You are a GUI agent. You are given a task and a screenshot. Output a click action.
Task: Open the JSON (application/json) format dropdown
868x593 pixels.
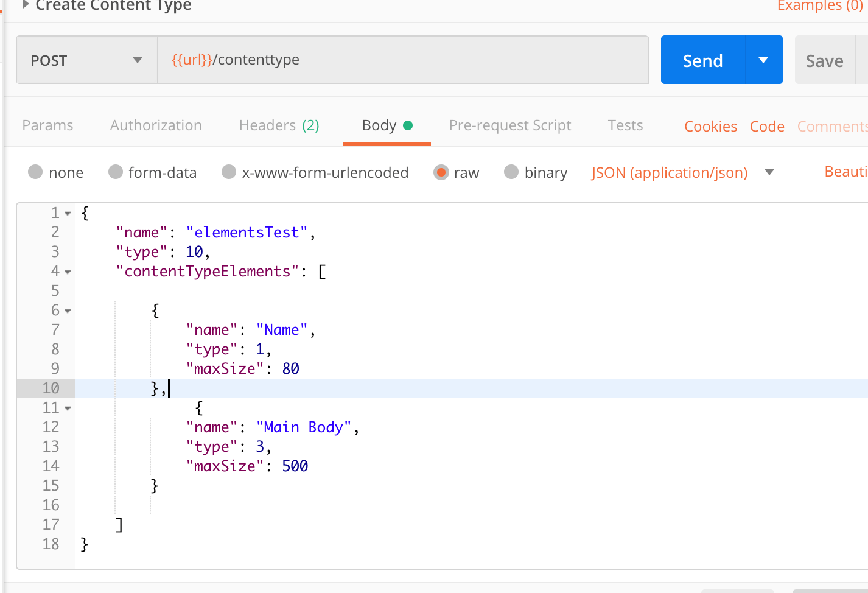click(x=682, y=173)
